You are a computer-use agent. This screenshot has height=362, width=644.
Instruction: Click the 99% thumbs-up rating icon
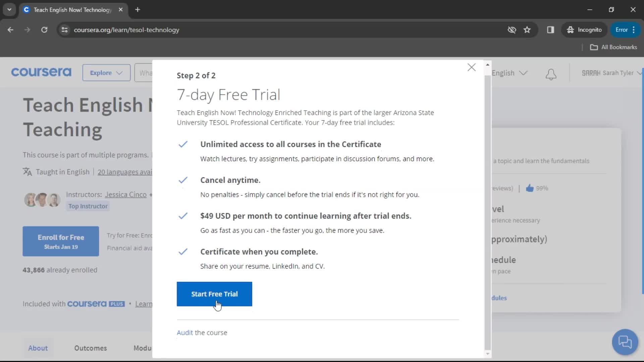point(530,188)
